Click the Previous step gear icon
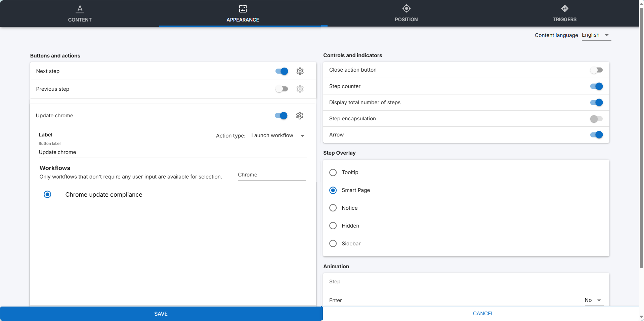Screen dimensions: 644x321 point(300,89)
